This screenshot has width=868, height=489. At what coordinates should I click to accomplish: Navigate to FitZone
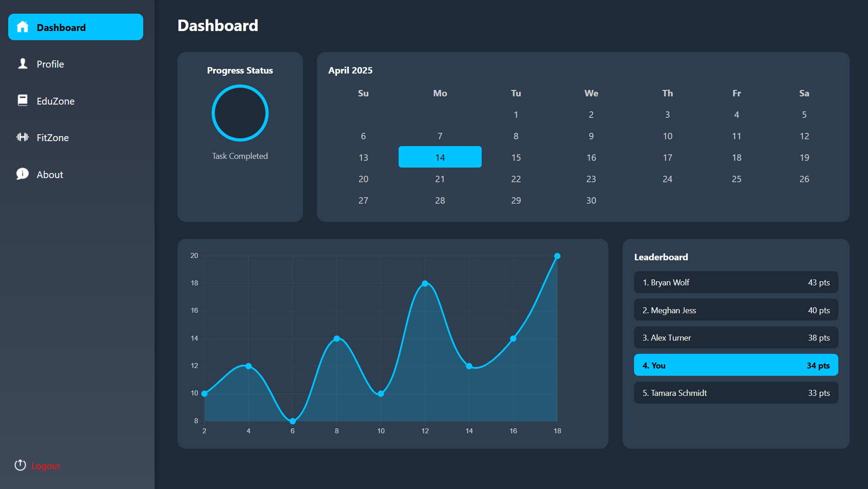pyautogui.click(x=76, y=137)
